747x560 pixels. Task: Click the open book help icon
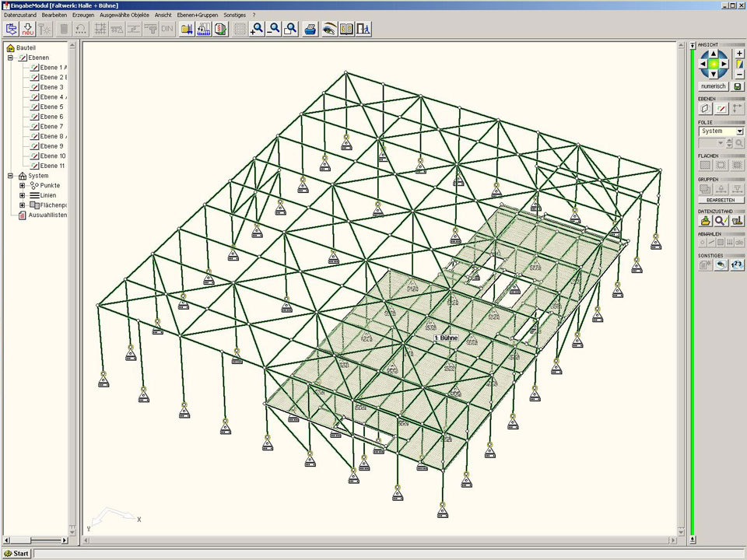(x=346, y=30)
